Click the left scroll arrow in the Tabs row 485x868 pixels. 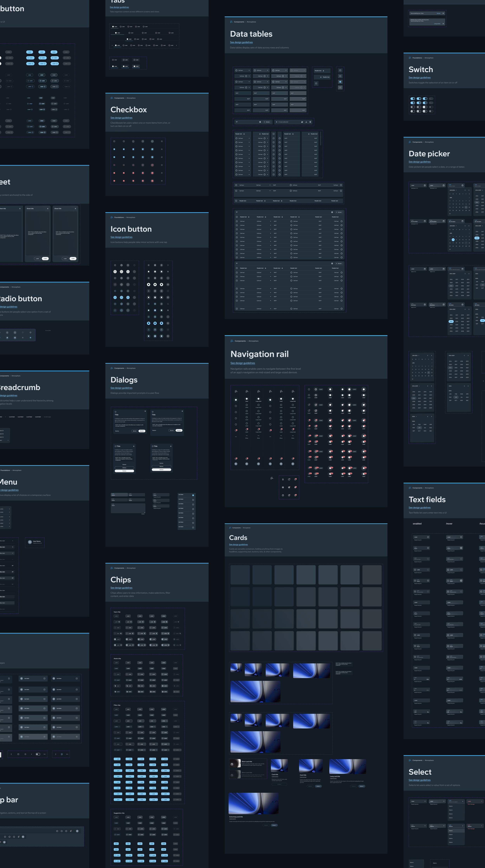click(112, 45)
